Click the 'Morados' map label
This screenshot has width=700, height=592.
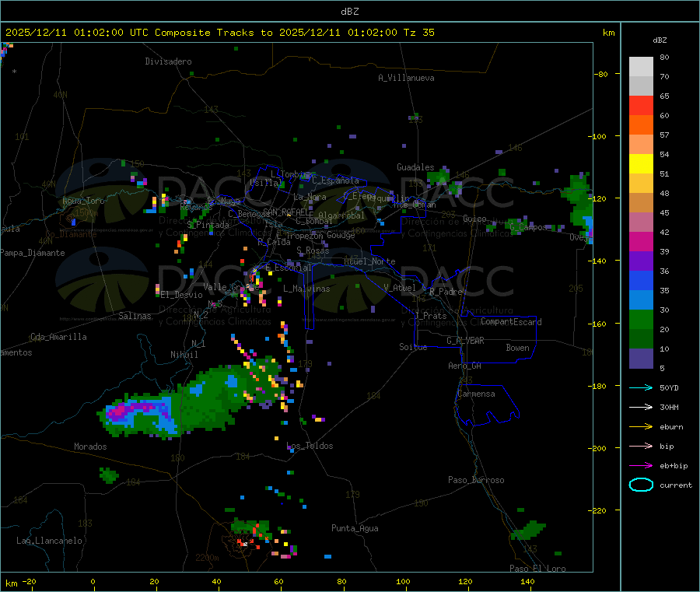[90, 447]
